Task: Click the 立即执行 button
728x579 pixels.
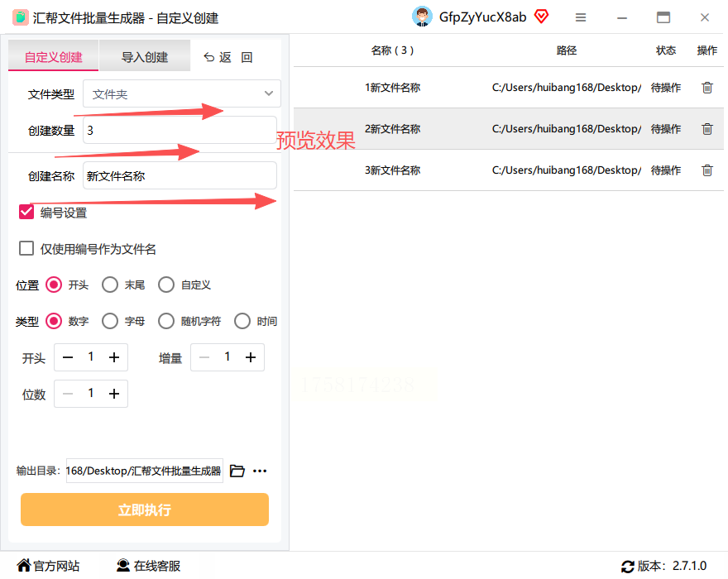Action: 145,510
